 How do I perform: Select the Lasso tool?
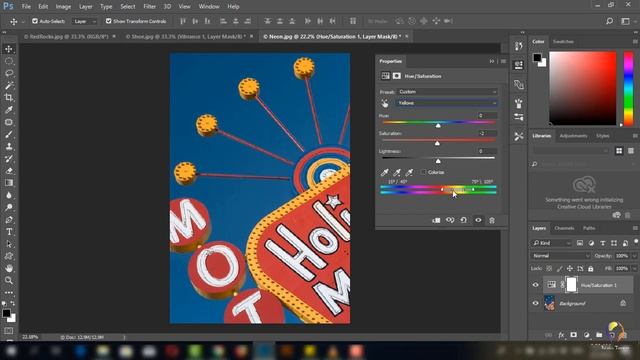[x=9, y=73]
